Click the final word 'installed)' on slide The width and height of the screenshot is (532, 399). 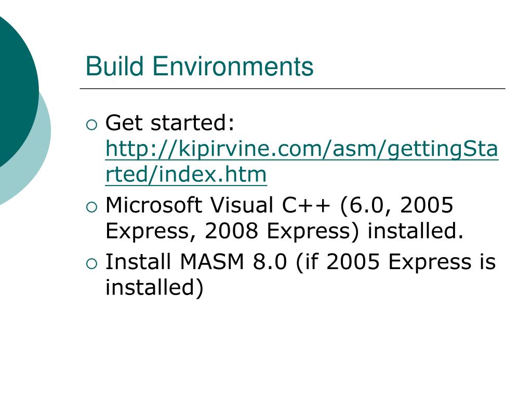[155, 288]
